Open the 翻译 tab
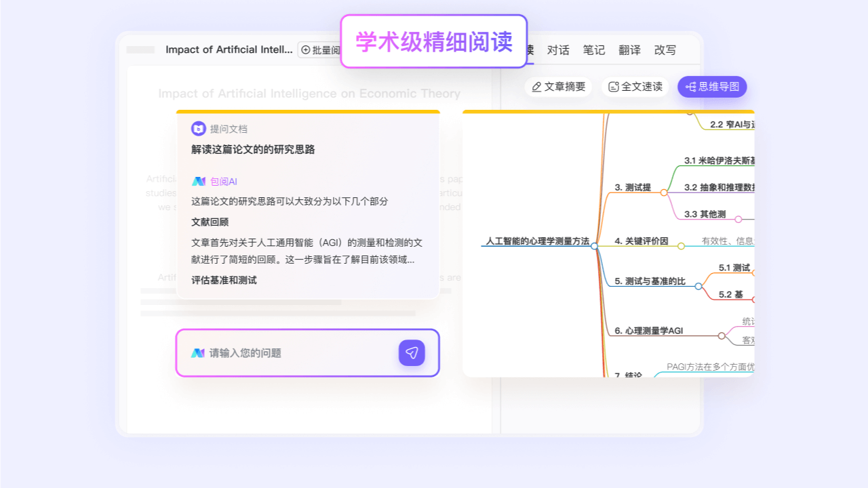The image size is (868, 488). 630,49
